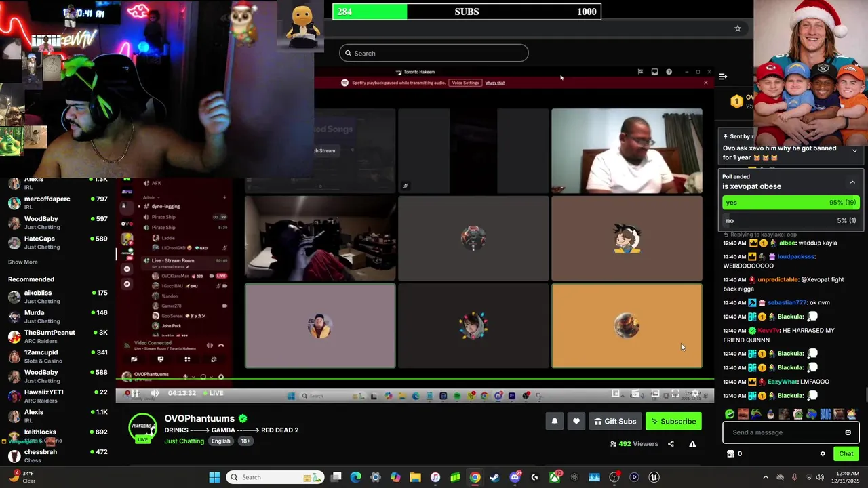Expand followed channels with Show More
Viewport: 868px width, 488px height.
pos(23,262)
